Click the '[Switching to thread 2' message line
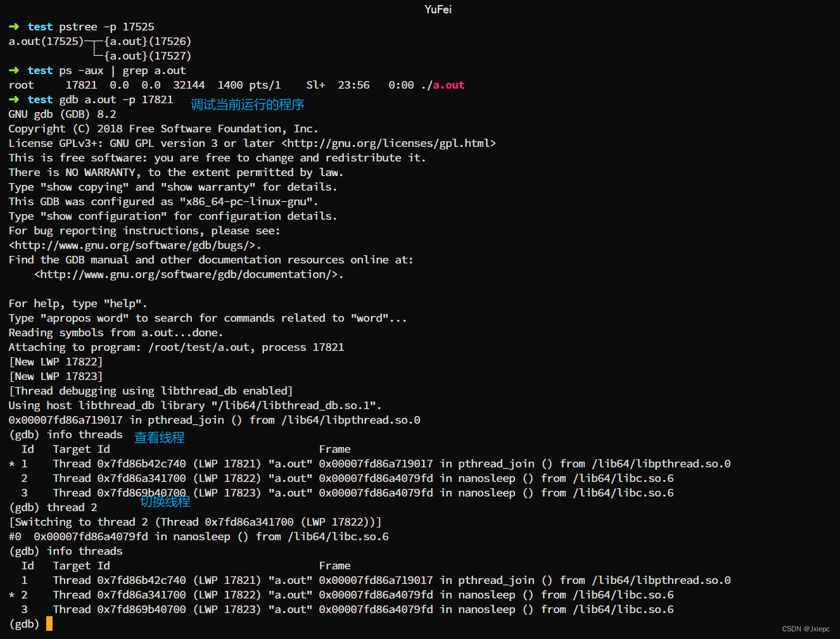This screenshot has width=840, height=639. 195,522
